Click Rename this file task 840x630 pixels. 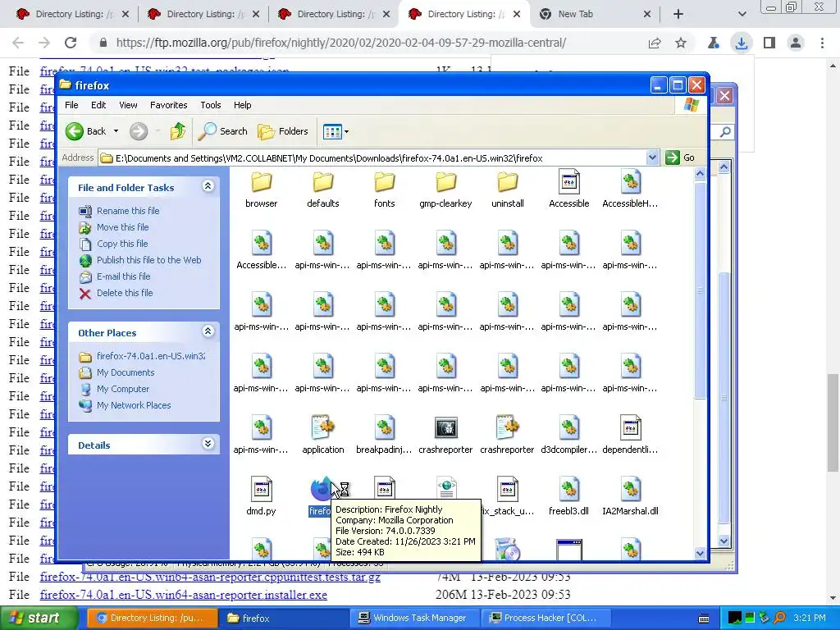click(x=128, y=211)
